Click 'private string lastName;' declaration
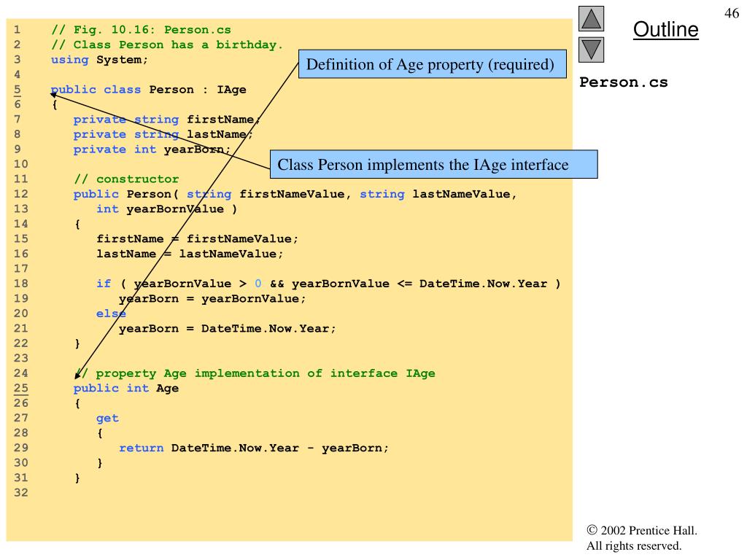The image size is (747, 560). pyautogui.click(x=163, y=134)
